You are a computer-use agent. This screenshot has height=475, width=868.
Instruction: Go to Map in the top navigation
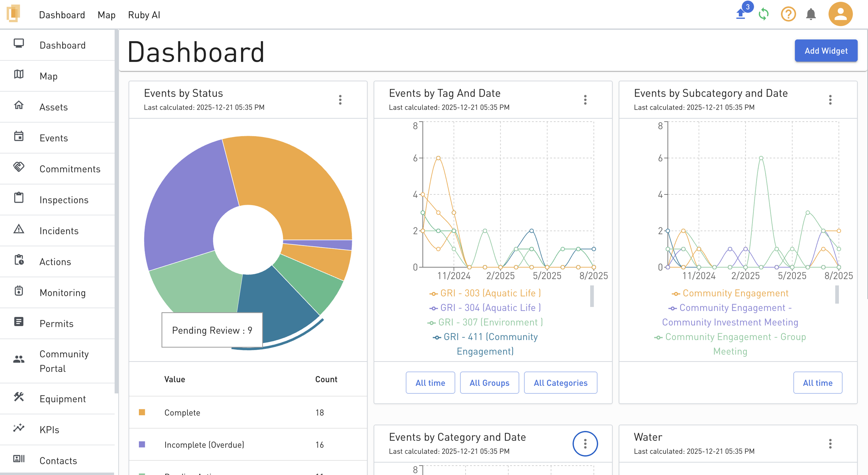point(106,15)
